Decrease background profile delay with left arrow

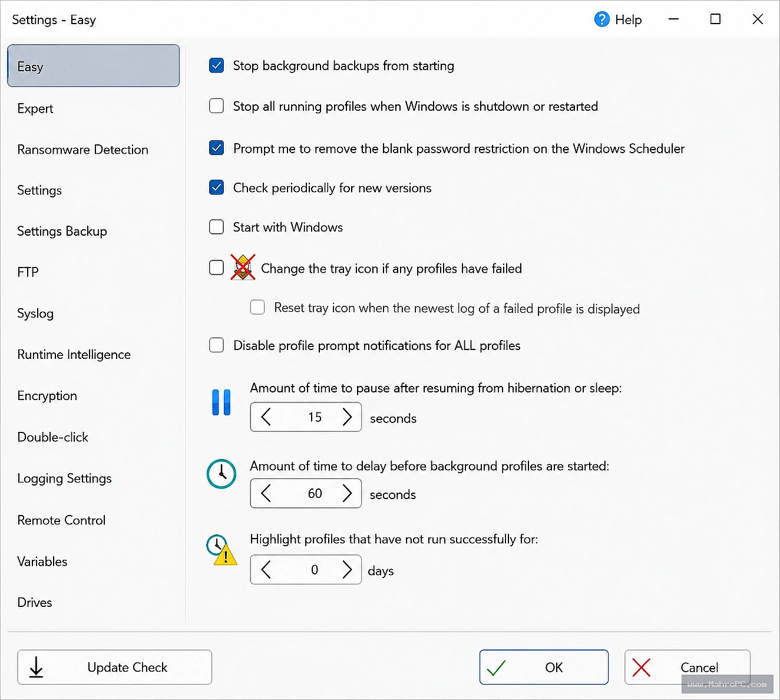(266, 493)
